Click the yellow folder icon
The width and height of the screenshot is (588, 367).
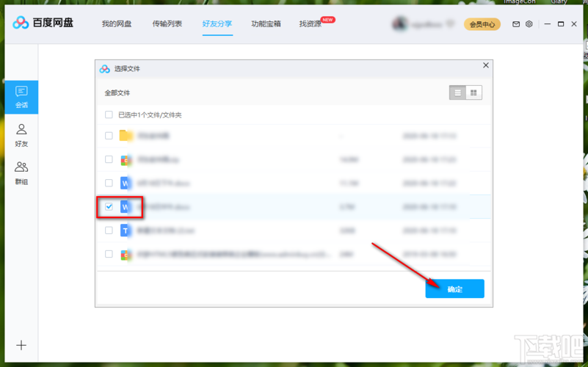[126, 135]
